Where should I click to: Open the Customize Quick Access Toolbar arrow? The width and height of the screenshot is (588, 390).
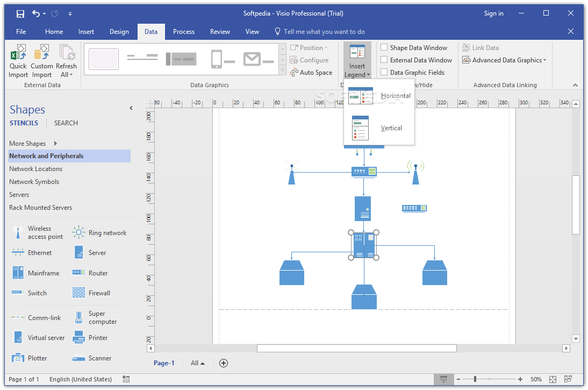(x=70, y=14)
